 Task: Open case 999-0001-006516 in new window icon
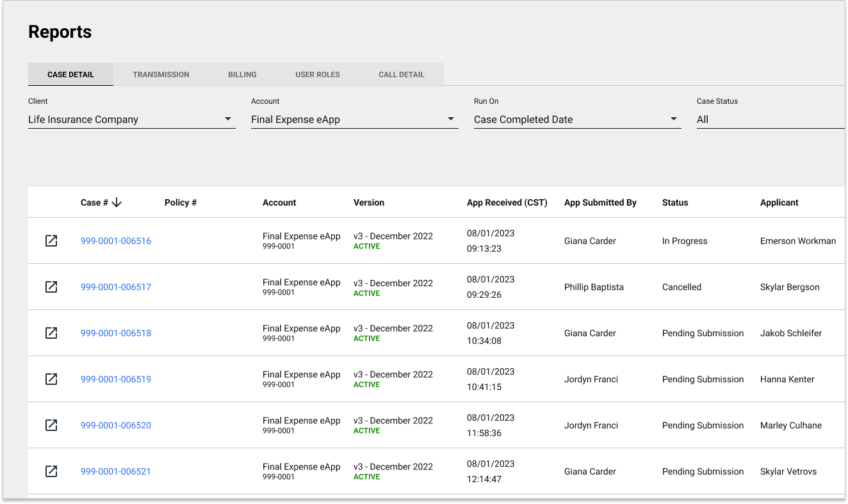pyautogui.click(x=51, y=241)
